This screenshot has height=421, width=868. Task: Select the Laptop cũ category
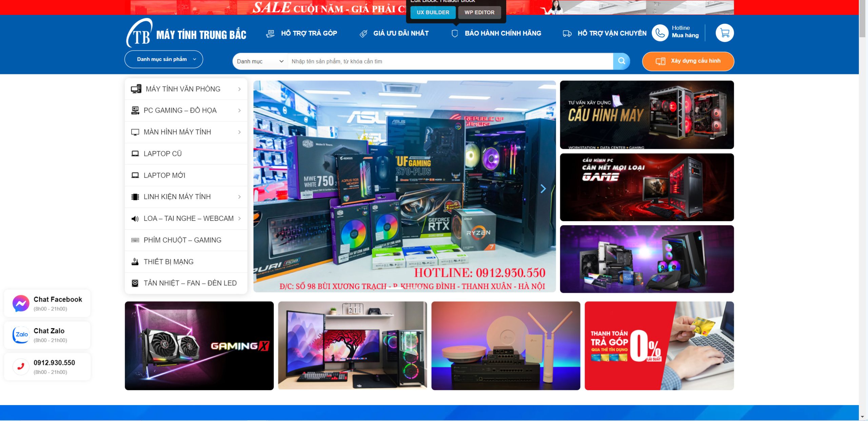point(163,154)
